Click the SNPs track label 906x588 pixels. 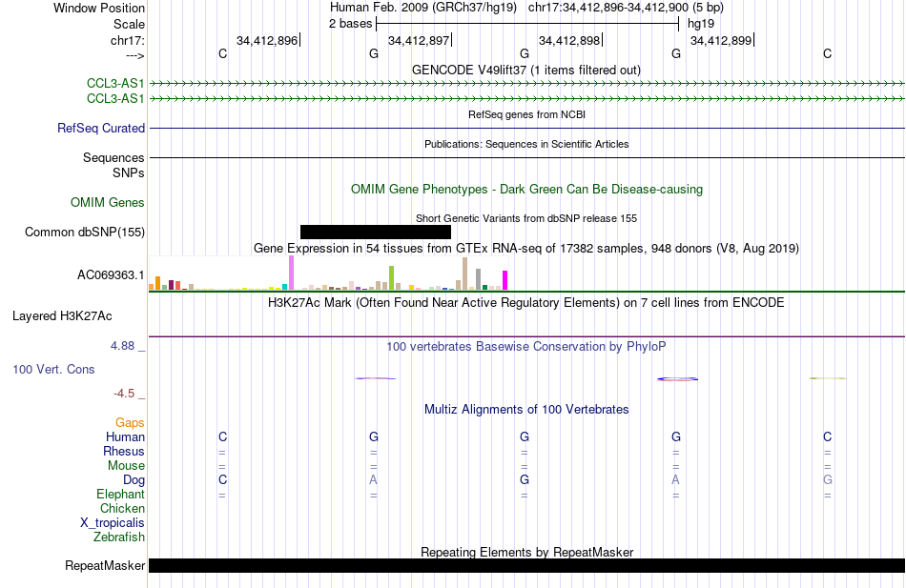(129, 172)
